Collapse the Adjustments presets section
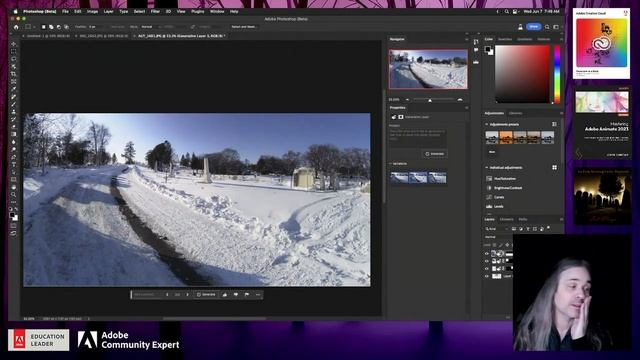Image resolution: width=640 pixels, height=360 pixels. [x=487, y=124]
